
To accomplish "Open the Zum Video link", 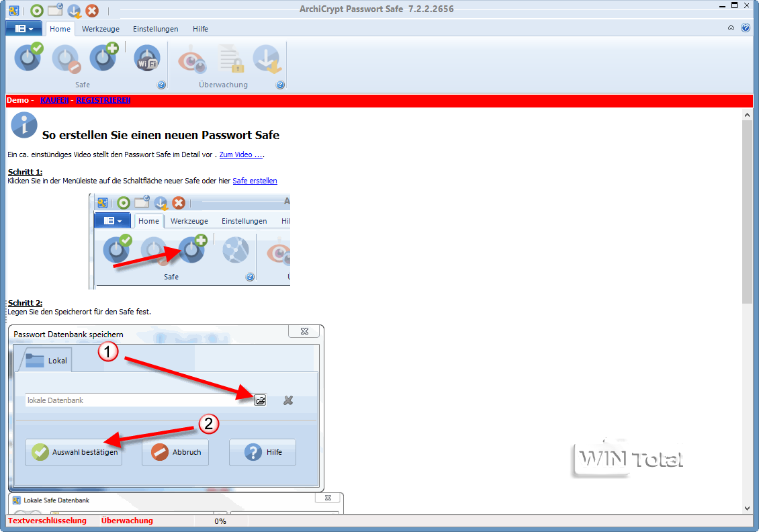I will click(241, 154).
